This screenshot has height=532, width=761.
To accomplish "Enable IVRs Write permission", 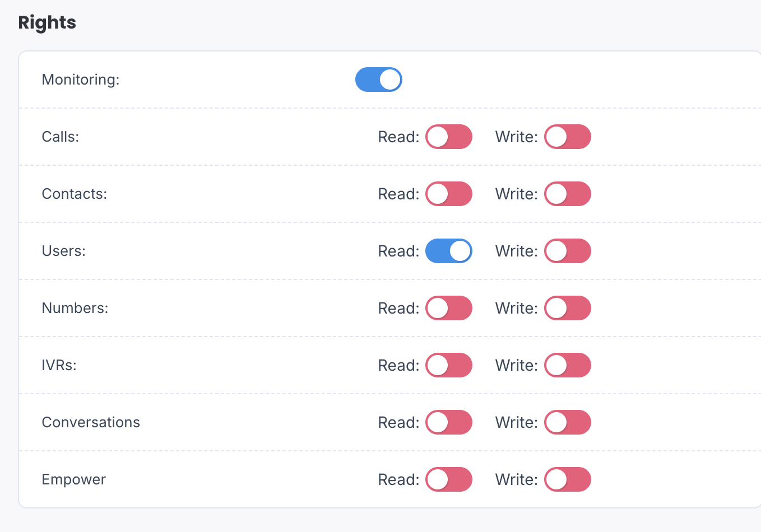I will click(x=568, y=365).
